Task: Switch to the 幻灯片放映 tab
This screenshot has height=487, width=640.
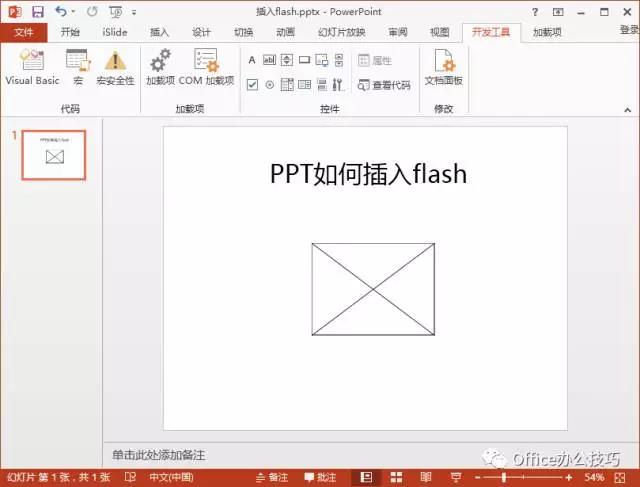Action: click(x=342, y=32)
